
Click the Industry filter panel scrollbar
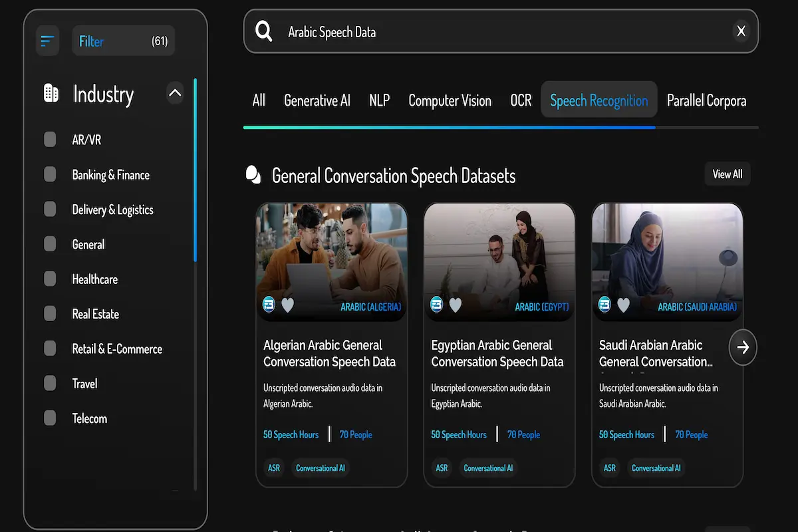[195, 170]
